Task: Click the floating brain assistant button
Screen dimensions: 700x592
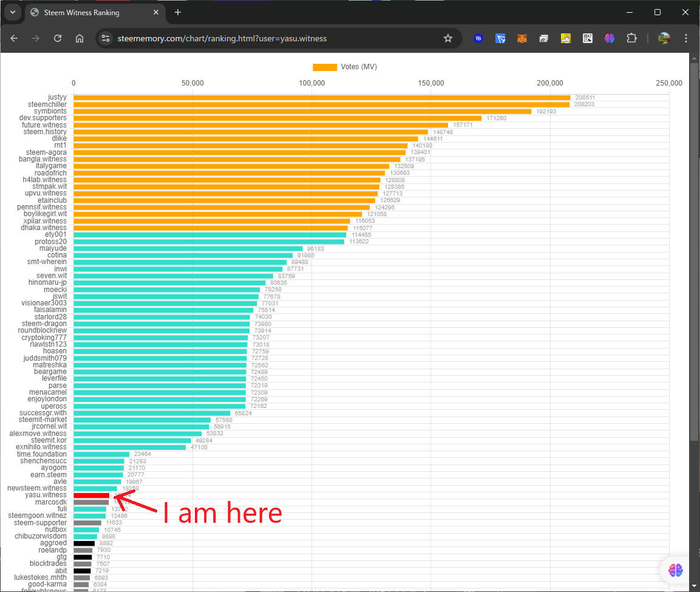Action: coord(675,570)
